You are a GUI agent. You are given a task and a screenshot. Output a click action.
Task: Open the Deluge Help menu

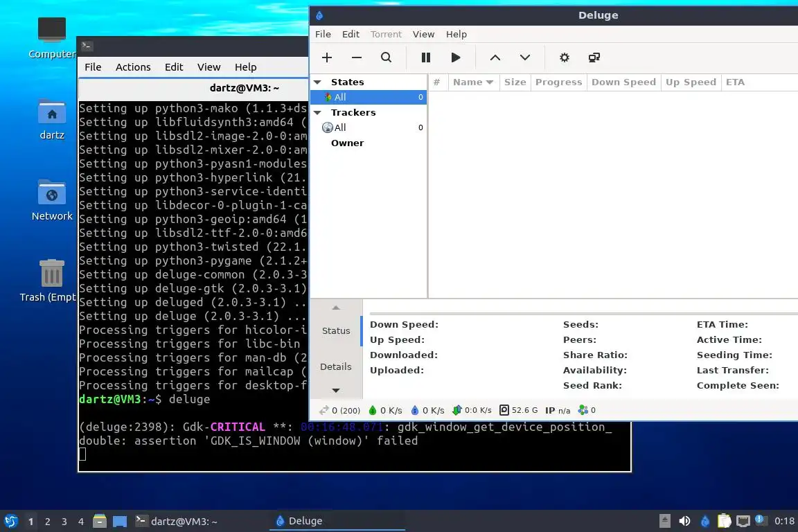tap(456, 34)
